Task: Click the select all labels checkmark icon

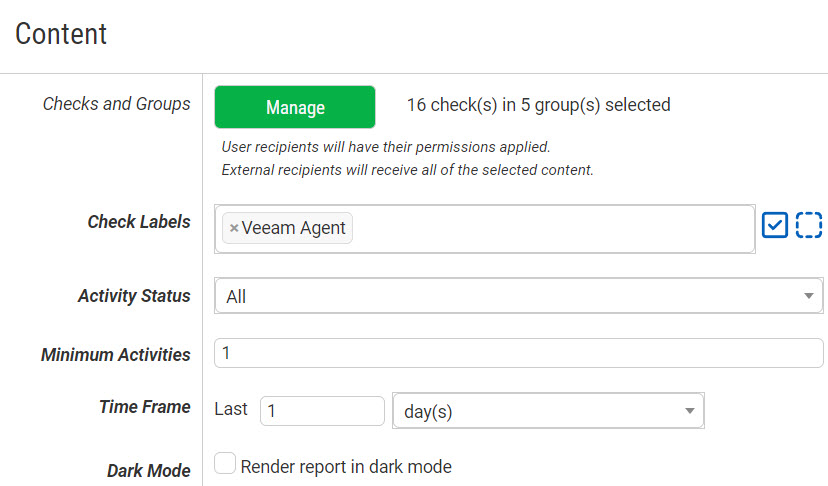Action: click(775, 225)
